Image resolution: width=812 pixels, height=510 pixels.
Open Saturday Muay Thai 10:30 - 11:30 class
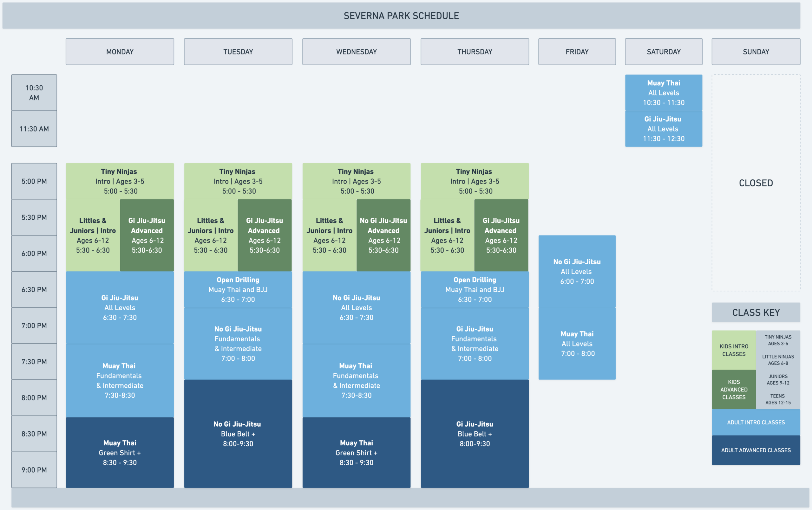coord(664,93)
